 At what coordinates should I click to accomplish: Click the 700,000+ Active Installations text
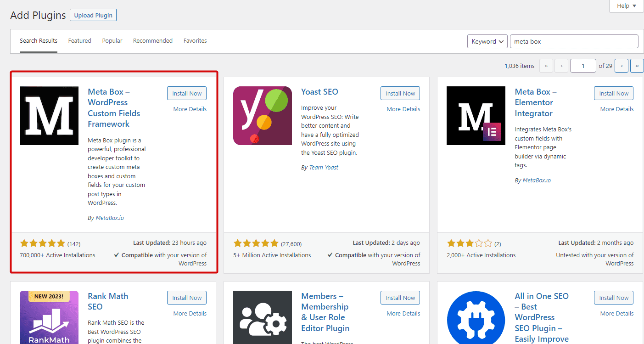click(57, 255)
